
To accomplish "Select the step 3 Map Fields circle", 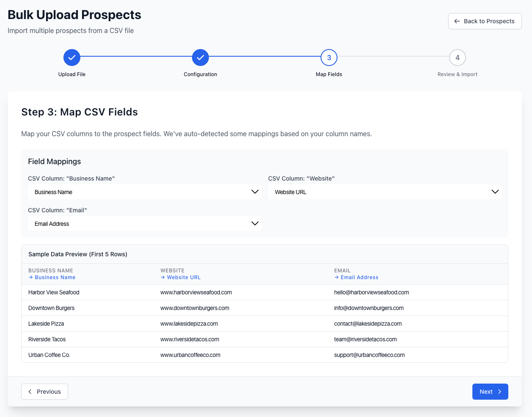I will coord(329,58).
